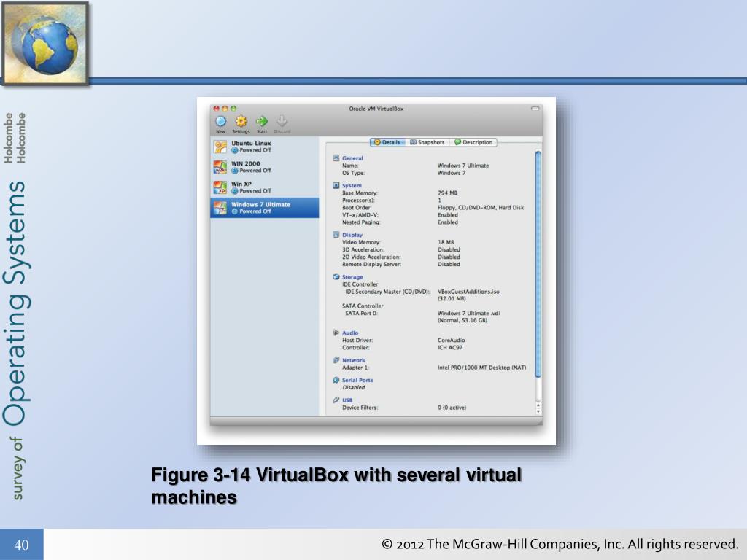Click the Network section icon
The image size is (747, 560).
(336, 360)
